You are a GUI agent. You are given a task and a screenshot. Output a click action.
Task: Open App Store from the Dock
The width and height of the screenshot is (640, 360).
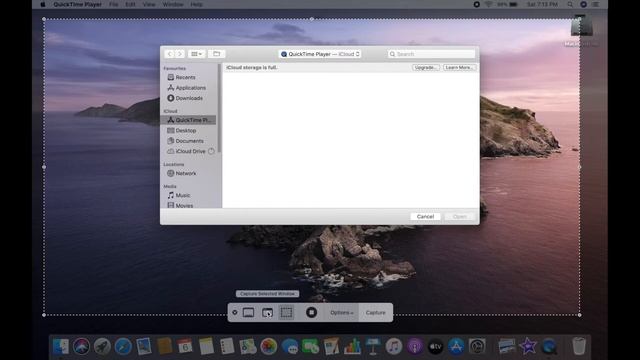coord(456,347)
